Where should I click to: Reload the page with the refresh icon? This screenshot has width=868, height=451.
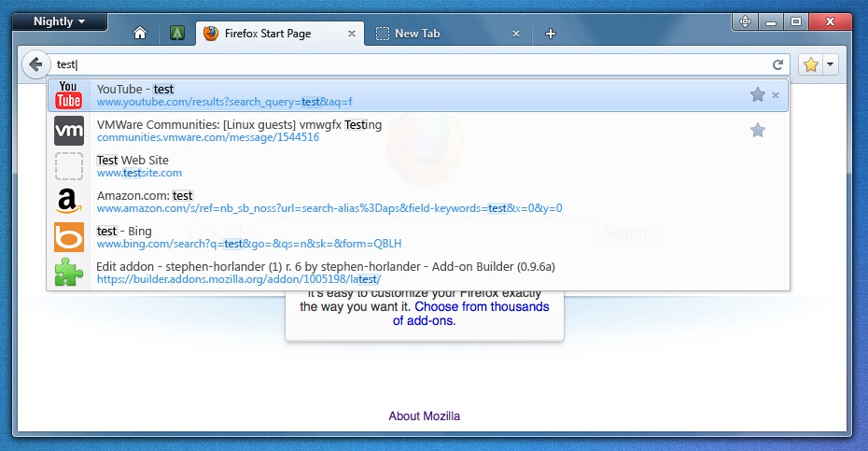click(777, 64)
